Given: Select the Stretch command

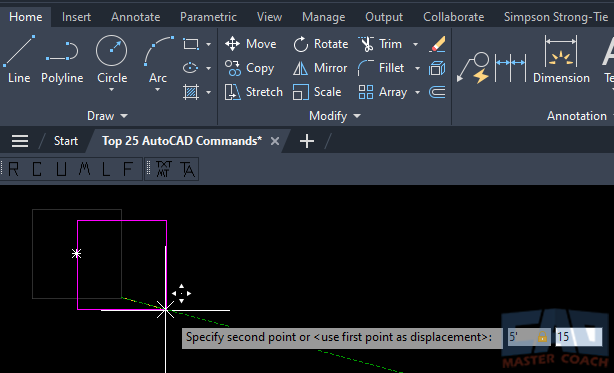Looking at the screenshot, I should [x=253, y=92].
